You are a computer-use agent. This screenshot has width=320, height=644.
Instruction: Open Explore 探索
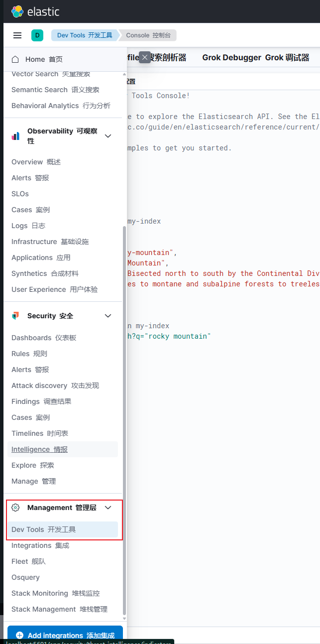[x=33, y=465]
